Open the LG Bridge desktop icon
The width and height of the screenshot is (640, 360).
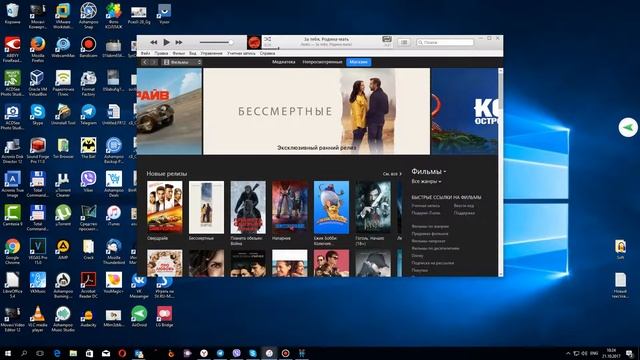coord(164,316)
